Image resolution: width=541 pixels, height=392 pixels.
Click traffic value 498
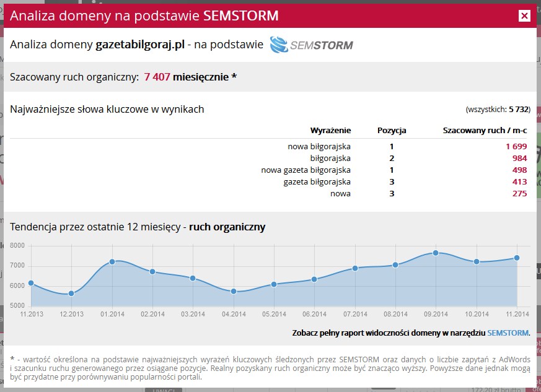[519, 170]
